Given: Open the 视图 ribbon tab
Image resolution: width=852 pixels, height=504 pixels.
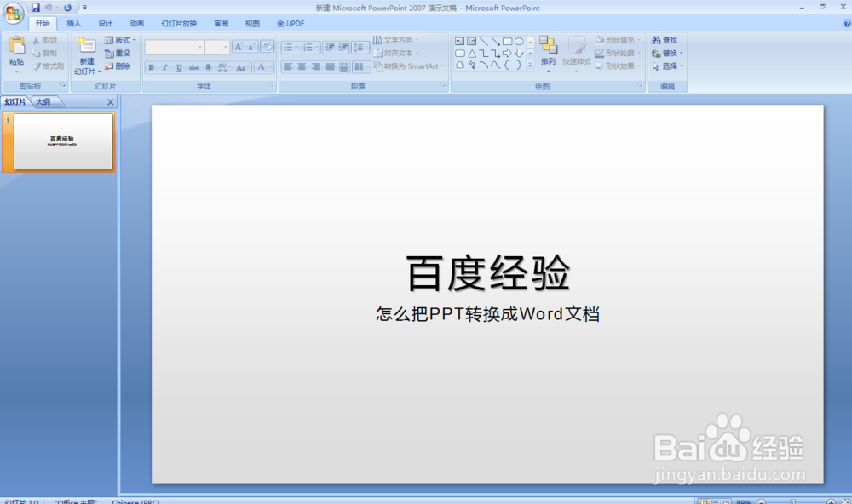Looking at the screenshot, I should 252,23.
